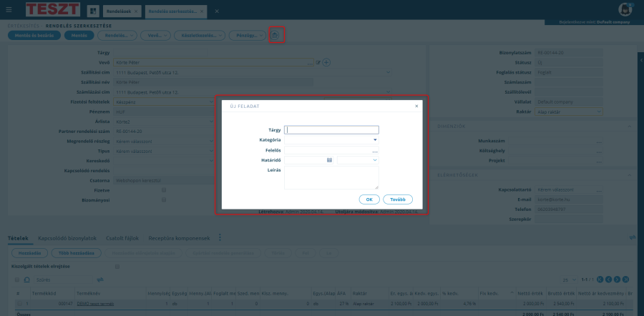Toggle the Bizományosi checkbox
The image size is (644, 316).
coord(164,200)
